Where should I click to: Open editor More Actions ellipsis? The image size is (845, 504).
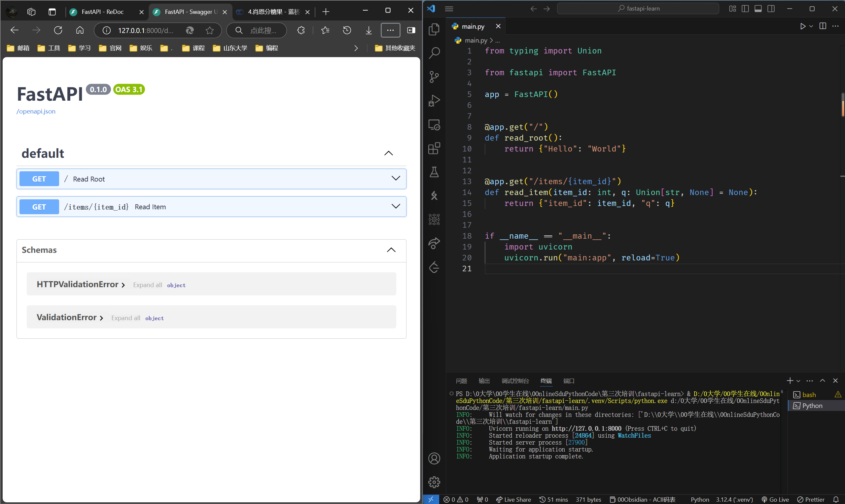(x=835, y=26)
